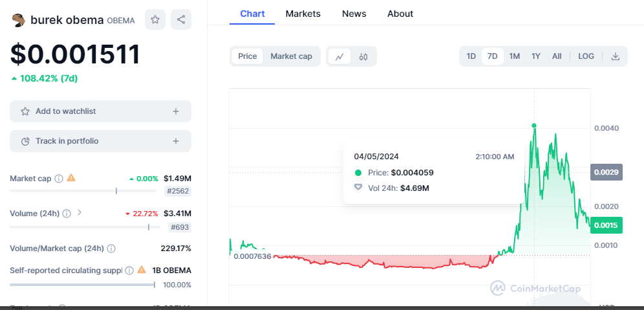Click the burek obema coin logo
The height and width of the screenshot is (310, 644).
click(18, 19)
